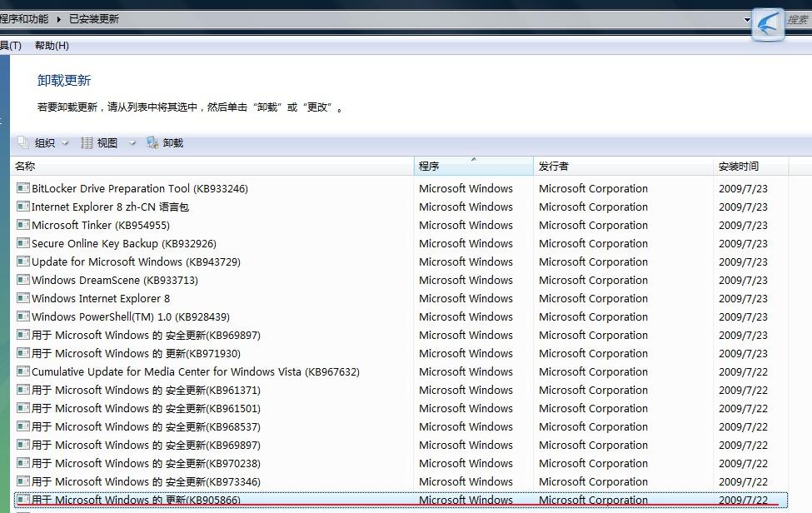Select 安全更新(KB961371) entry

coord(146,391)
